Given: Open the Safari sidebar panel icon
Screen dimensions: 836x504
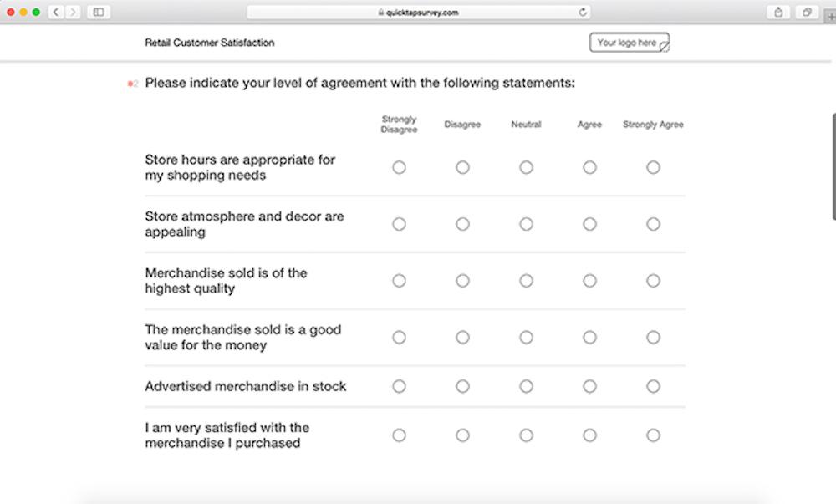Looking at the screenshot, I should click(x=98, y=12).
